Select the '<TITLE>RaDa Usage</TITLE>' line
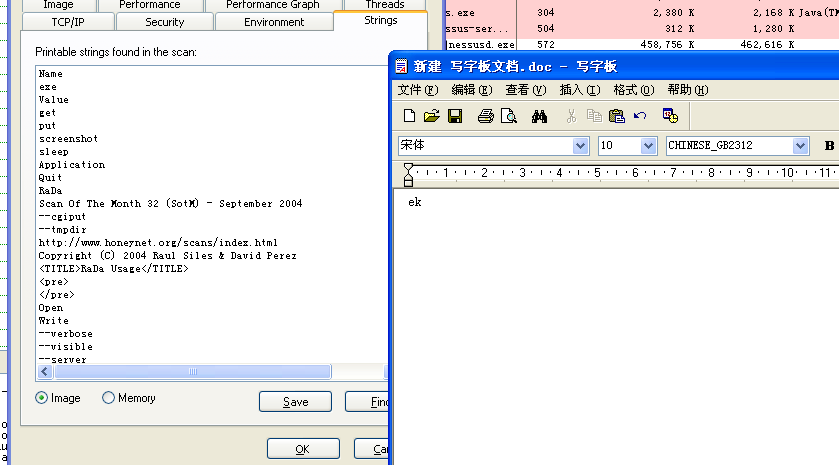 113,269
